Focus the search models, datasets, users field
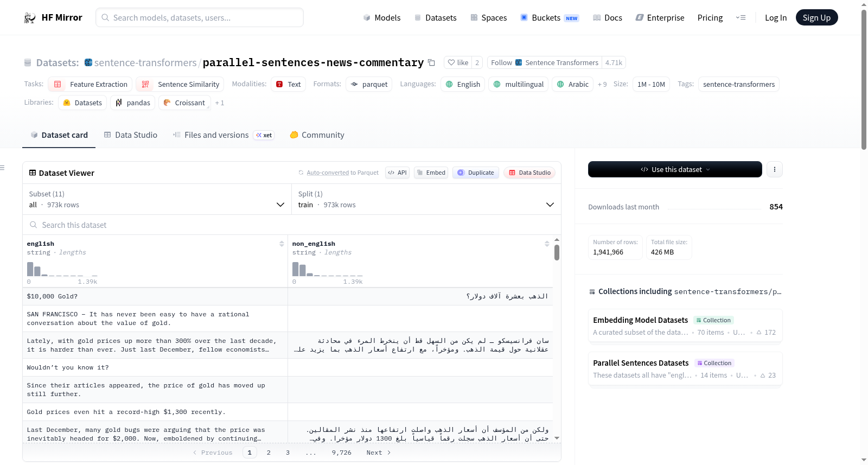 tap(200, 17)
